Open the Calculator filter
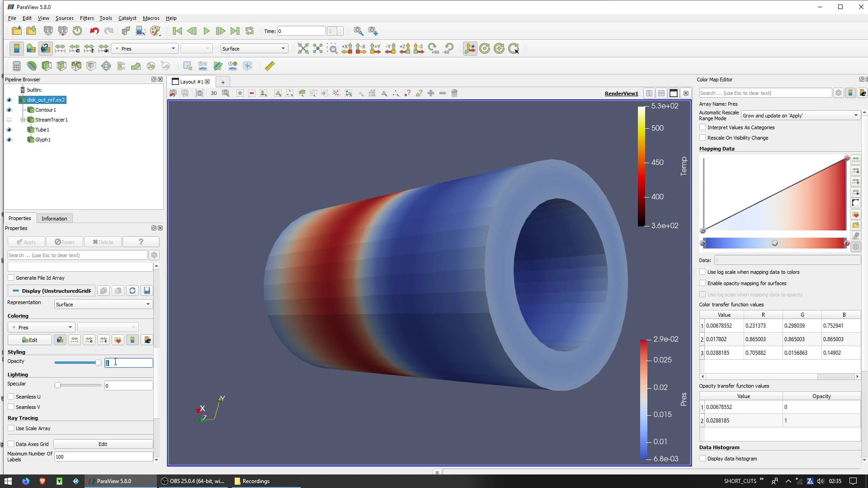Screen dimensions: 868x488 [x=16, y=66]
